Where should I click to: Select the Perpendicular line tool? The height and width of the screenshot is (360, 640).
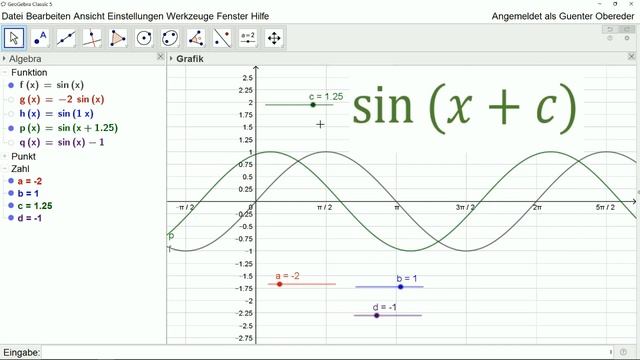click(x=92, y=38)
